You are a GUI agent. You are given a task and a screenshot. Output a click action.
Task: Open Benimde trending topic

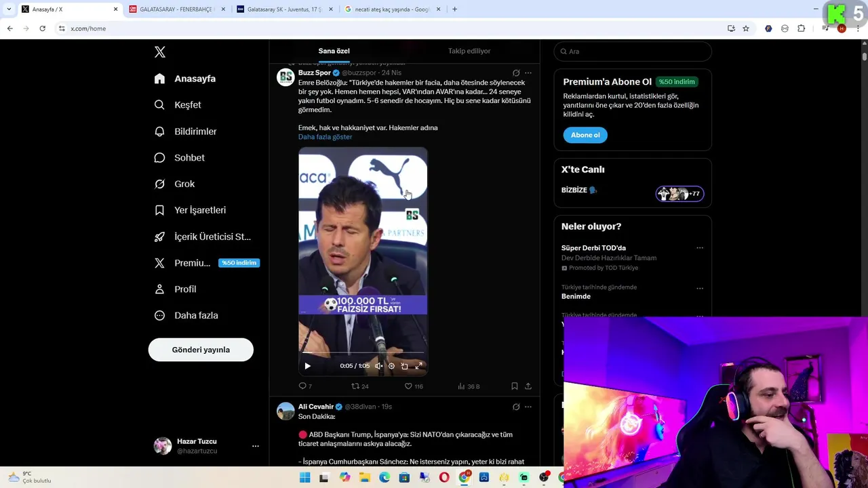click(576, 296)
